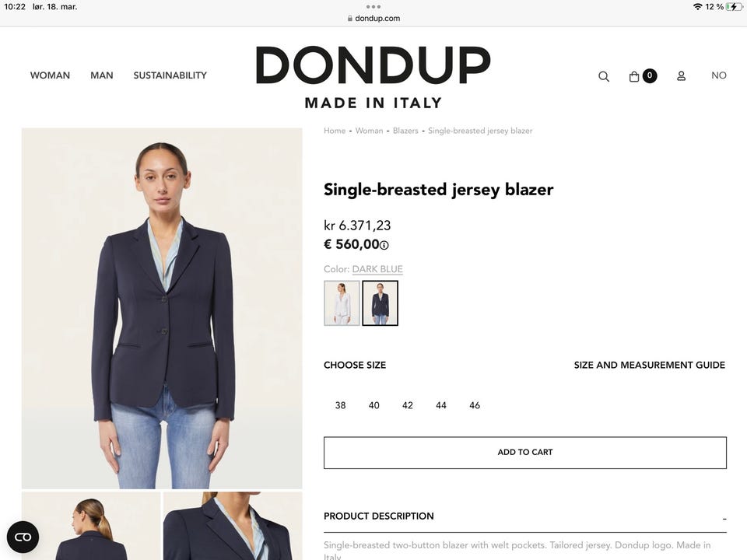Tap the price info icon beside €560,00
The height and width of the screenshot is (560, 747).
384,245
